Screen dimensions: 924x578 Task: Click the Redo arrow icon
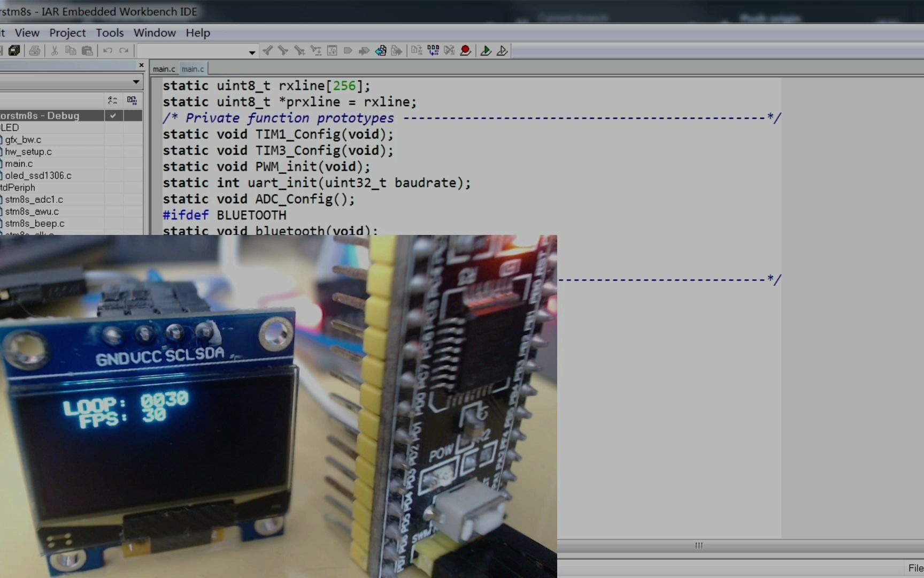point(124,50)
